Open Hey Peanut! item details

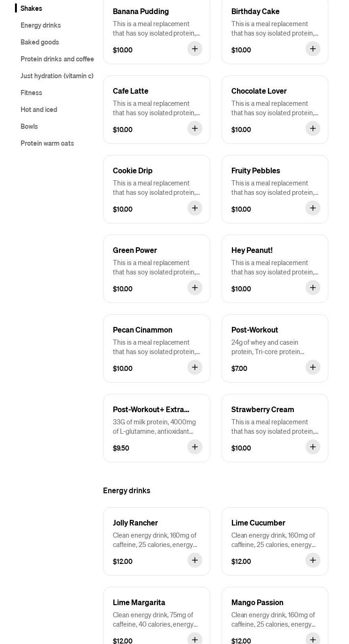point(262,262)
